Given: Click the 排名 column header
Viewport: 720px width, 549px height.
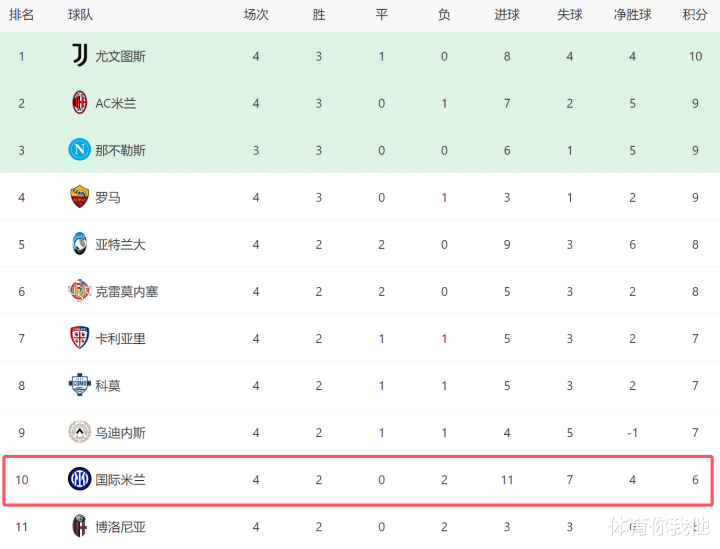Looking at the screenshot, I should [22, 15].
